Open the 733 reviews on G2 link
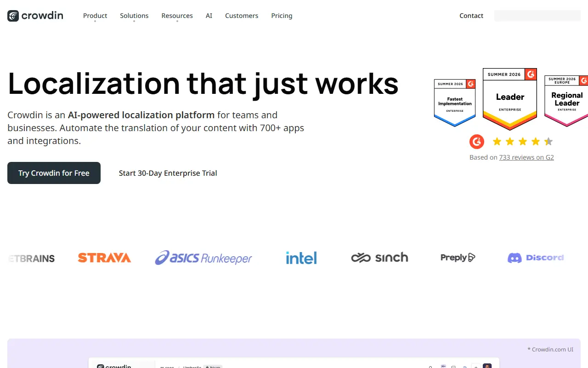Screen dimensions: 588x368 tap(526, 157)
